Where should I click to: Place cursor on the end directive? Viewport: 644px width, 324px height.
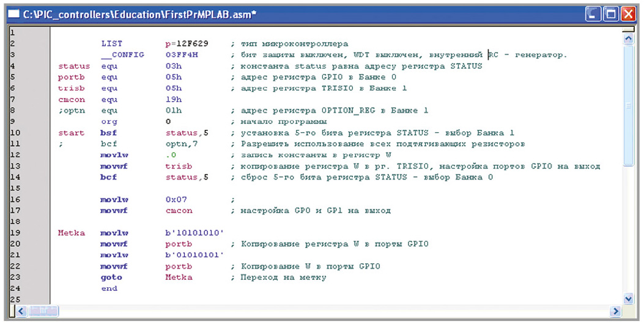point(109,288)
